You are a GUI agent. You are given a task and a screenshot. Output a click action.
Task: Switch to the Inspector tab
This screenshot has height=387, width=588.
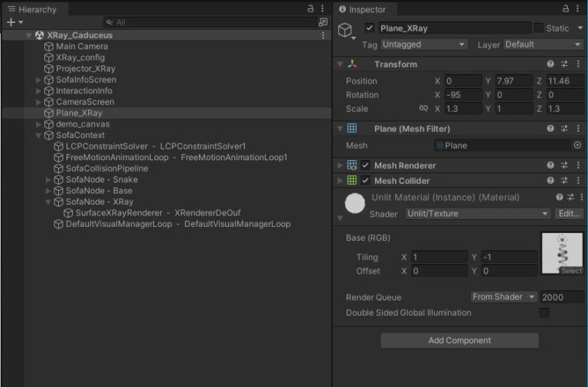(x=367, y=9)
